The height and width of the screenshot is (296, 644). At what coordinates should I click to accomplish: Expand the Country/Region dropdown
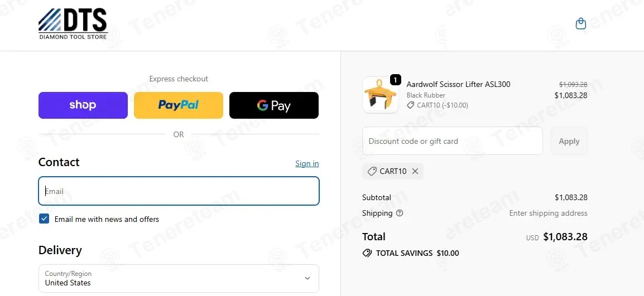click(x=179, y=278)
